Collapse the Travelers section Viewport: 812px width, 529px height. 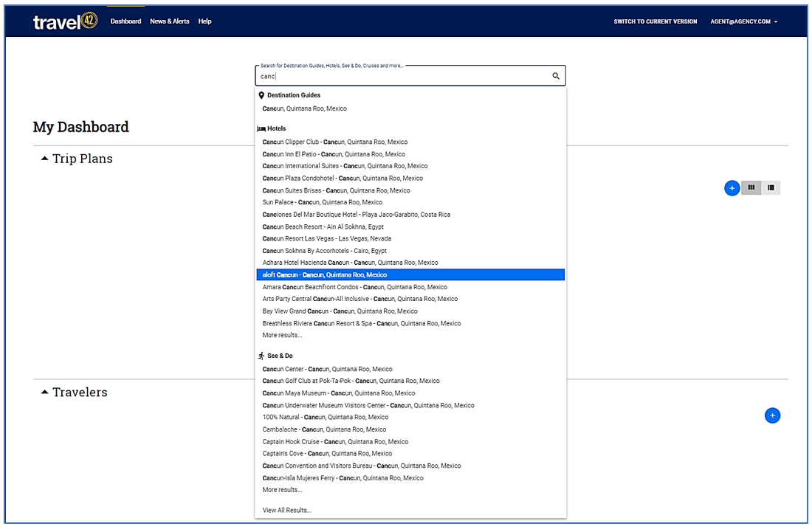coord(45,393)
